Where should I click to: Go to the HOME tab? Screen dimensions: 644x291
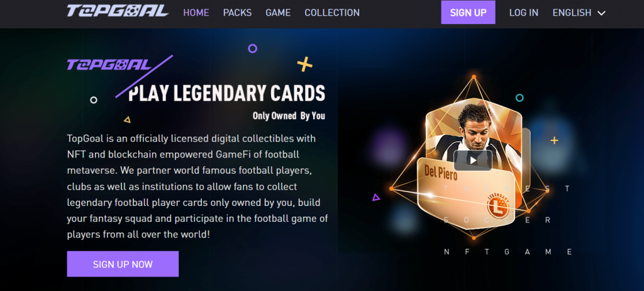(196, 13)
